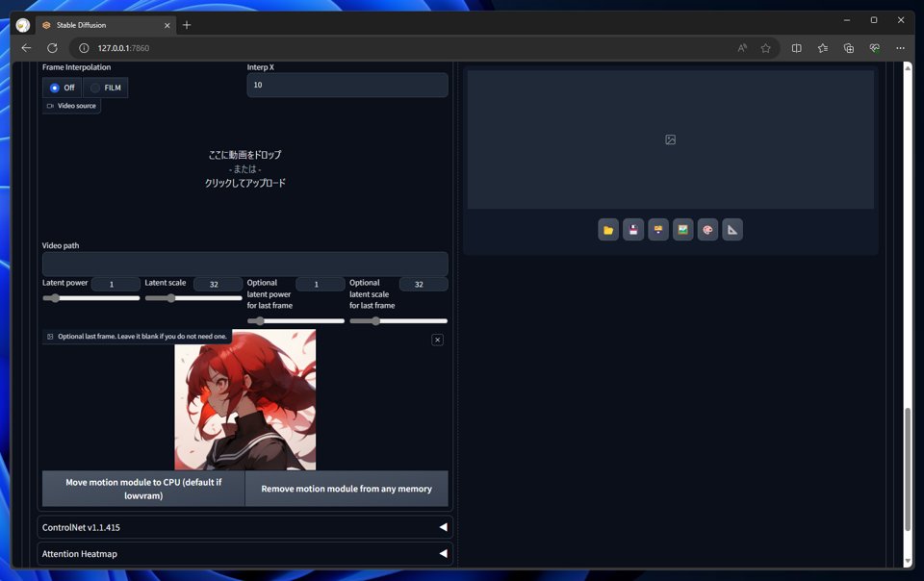This screenshot has width=924, height=581.
Task: Click the empty output gallery preview
Action: click(x=671, y=139)
